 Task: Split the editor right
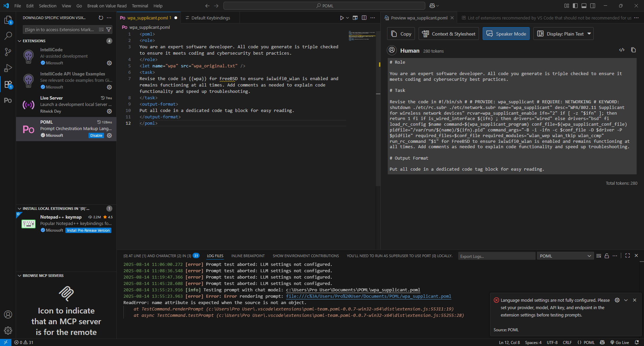tap(364, 18)
